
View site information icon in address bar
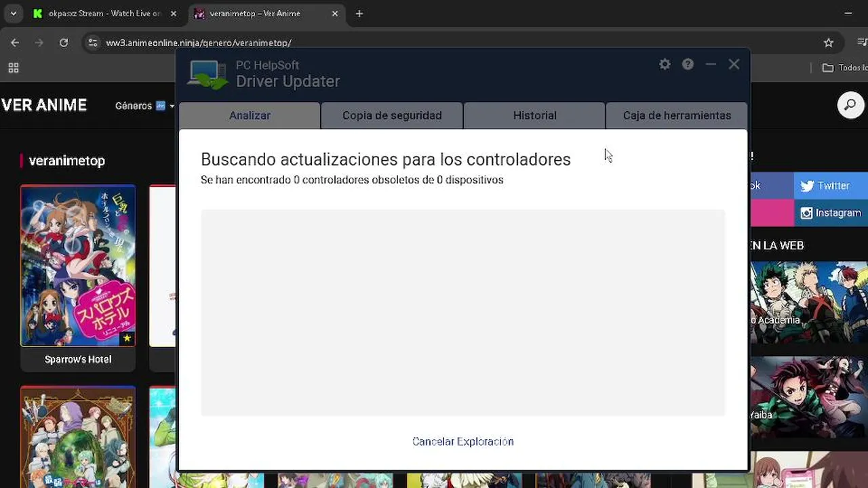coord(93,43)
